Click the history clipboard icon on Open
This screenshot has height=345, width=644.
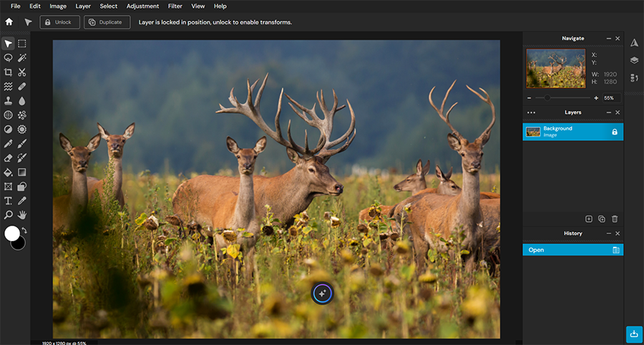(x=615, y=250)
